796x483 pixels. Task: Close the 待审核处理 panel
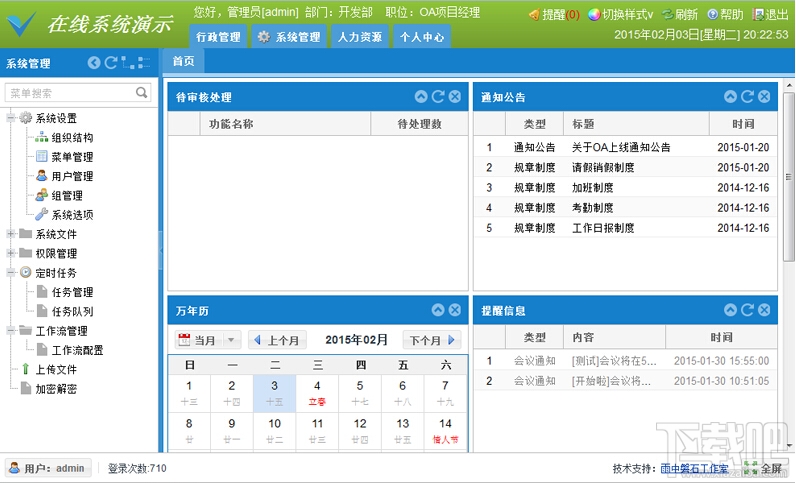click(x=455, y=96)
